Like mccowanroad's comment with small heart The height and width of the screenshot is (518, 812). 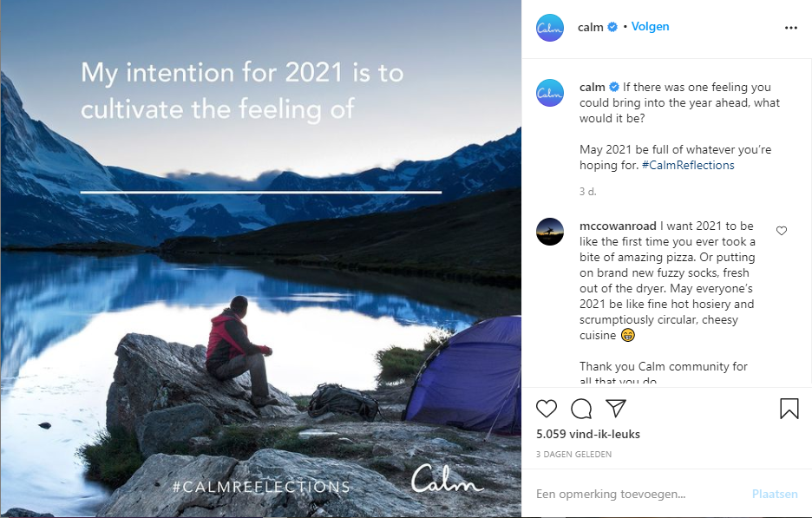click(782, 231)
